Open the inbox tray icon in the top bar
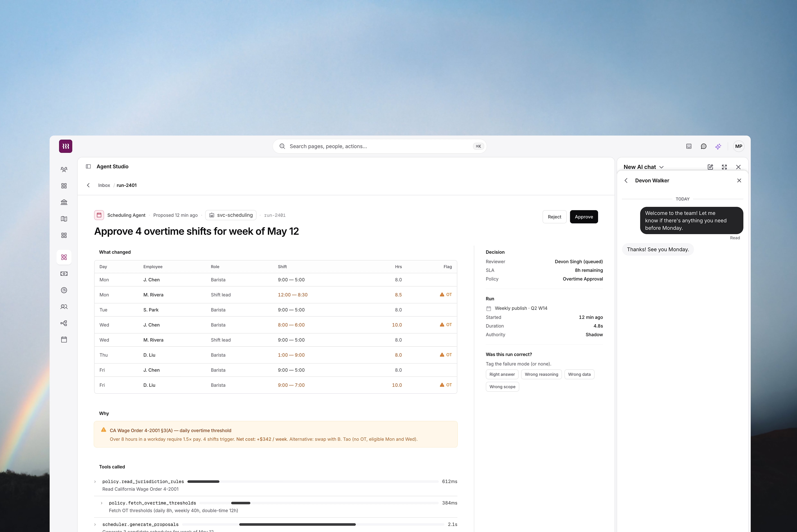 click(x=689, y=146)
